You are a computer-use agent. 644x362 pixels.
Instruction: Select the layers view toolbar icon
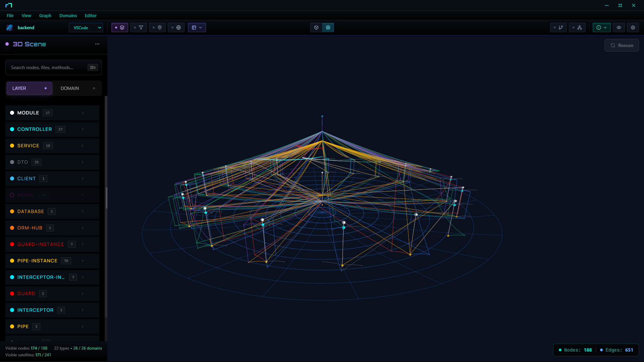coord(122,28)
